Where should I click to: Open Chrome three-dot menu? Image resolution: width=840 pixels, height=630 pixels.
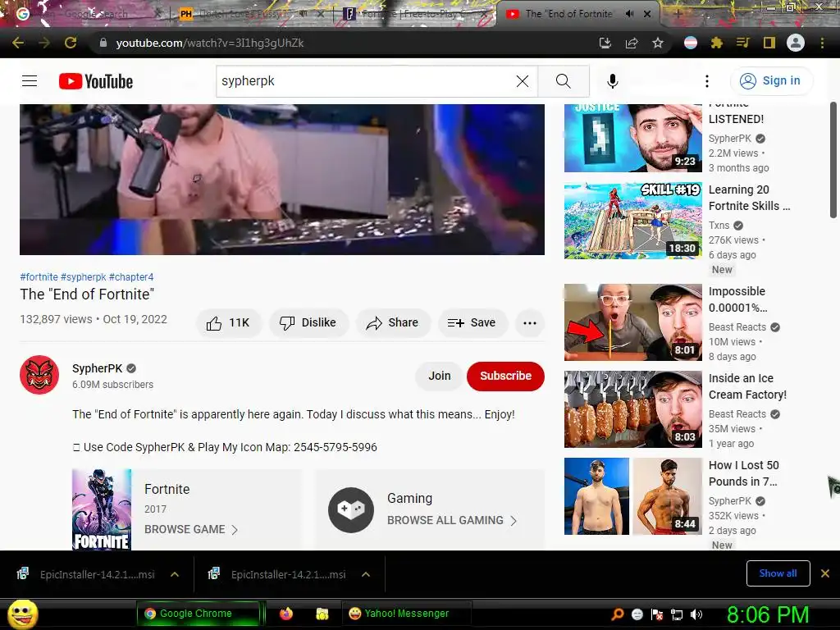pyautogui.click(x=822, y=43)
